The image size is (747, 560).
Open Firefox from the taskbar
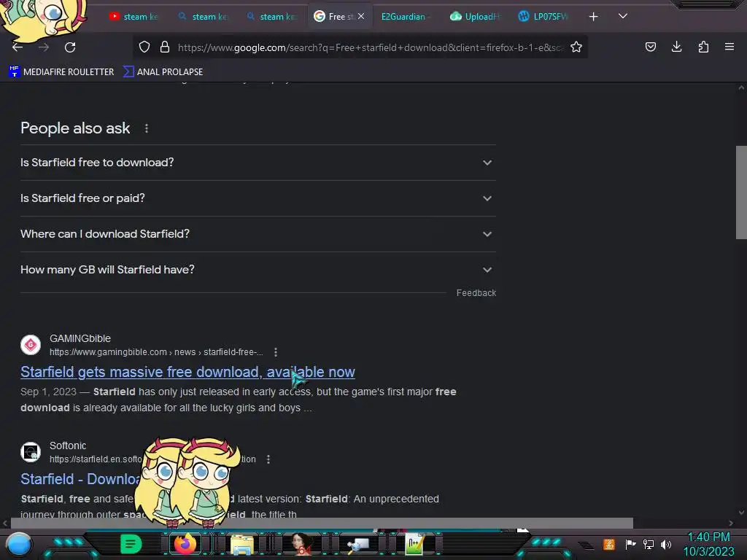coord(185,544)
